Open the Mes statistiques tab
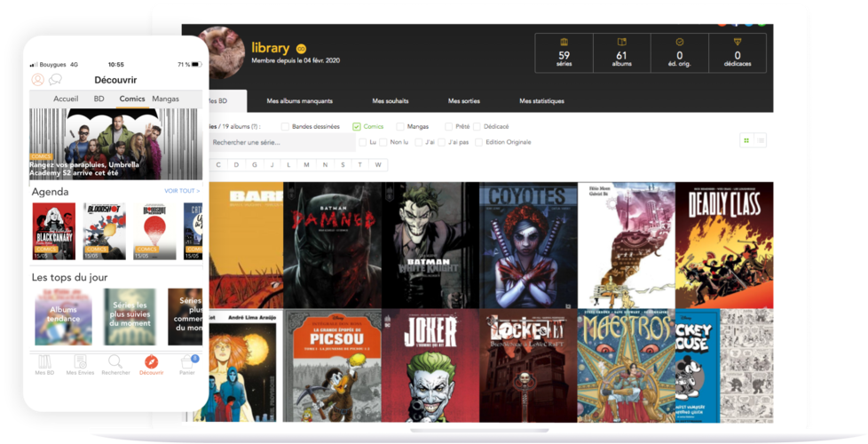 541,100
